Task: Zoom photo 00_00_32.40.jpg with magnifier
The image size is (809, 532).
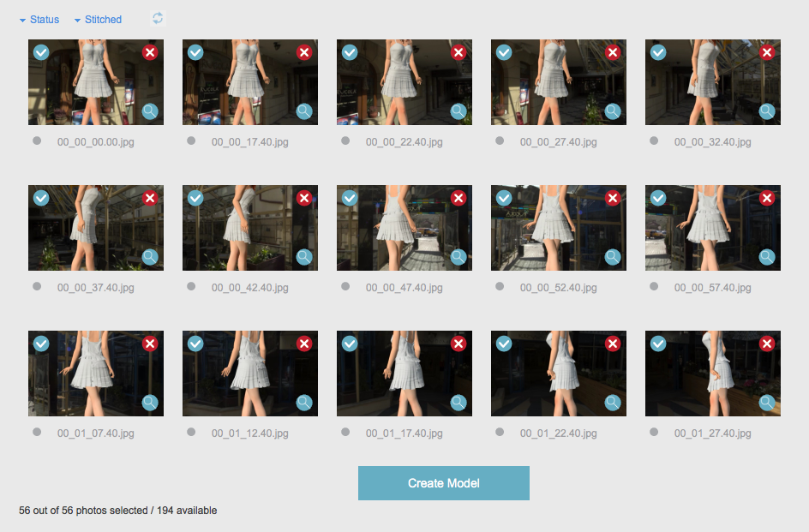Action: coord(767,111)
